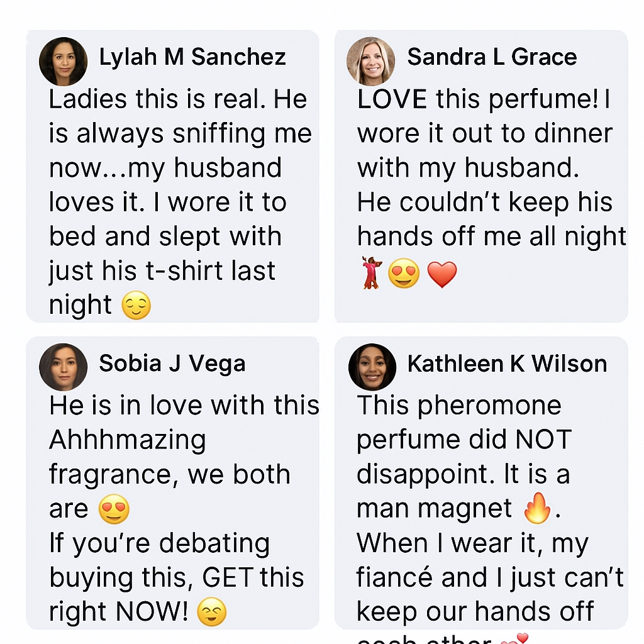This screenshot has width=644, height=644.
Task: Open Sobia J Vega's profile picture
Action: point(63,367)
